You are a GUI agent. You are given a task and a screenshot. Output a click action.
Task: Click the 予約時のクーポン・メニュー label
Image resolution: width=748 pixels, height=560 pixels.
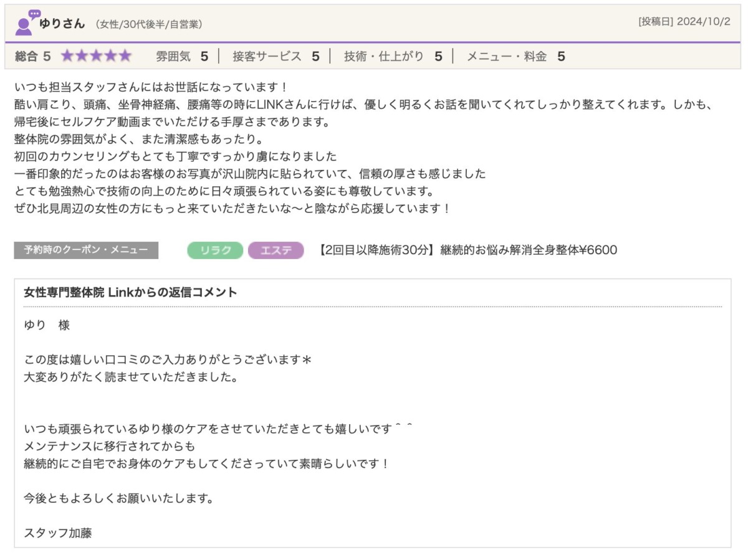point(86,250)
